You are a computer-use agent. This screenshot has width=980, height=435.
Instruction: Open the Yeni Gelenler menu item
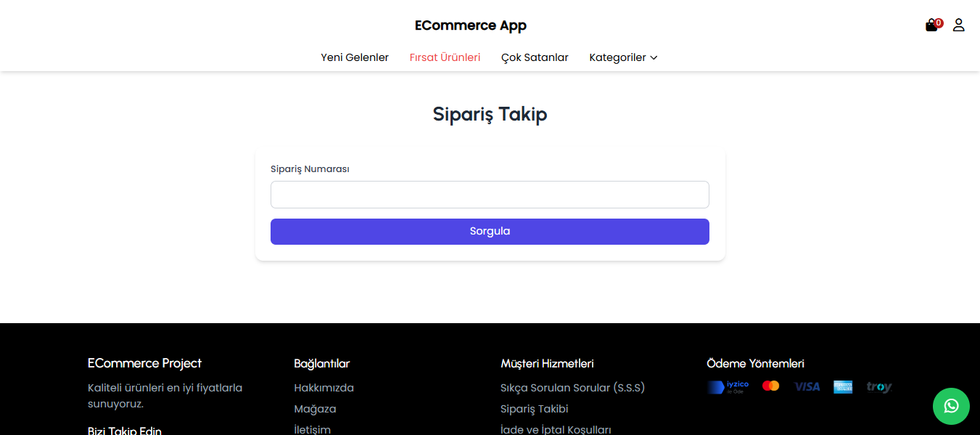355,57
